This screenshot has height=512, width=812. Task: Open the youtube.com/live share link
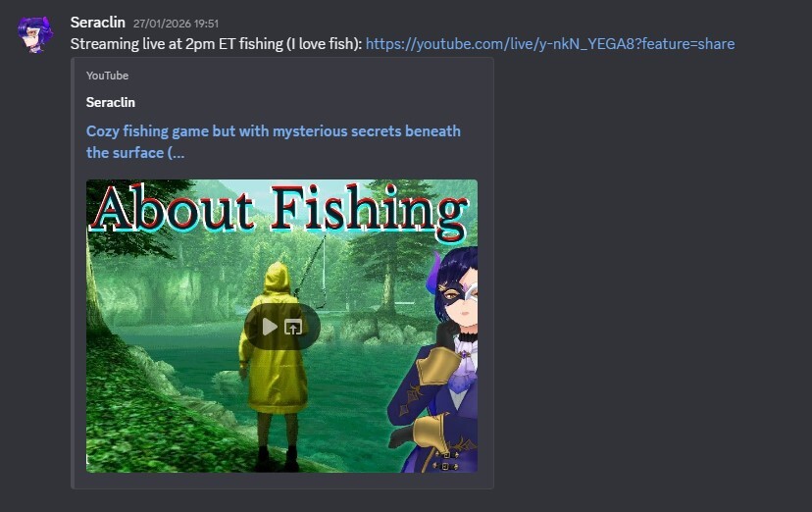click(x=550, y=44)
